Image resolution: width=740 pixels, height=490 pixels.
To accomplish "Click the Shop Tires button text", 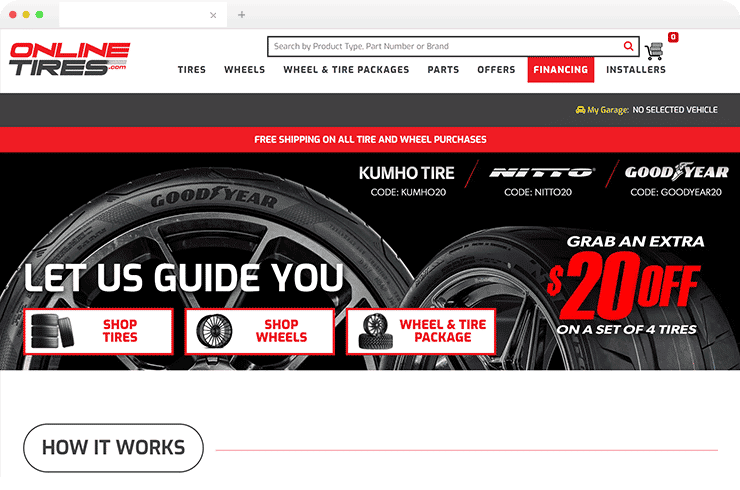I will click(120, 331).
